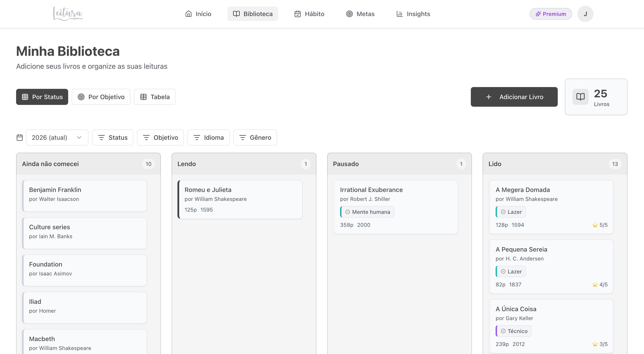Open the Culture series book card

84,233
